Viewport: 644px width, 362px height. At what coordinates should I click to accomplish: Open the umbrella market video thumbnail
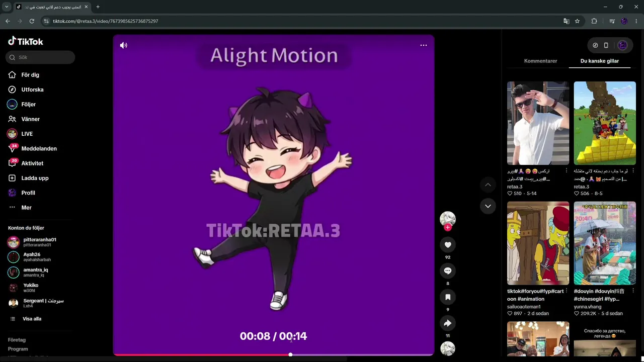pyautogui.click(x=605, y=243)
